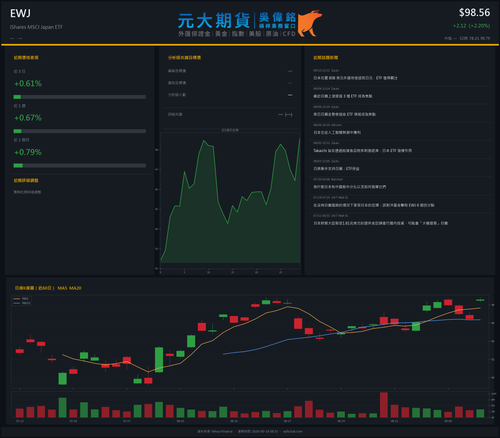Click the 08-17 date label on volume axis
Screen dimensions: 500x438
point(287,421)
